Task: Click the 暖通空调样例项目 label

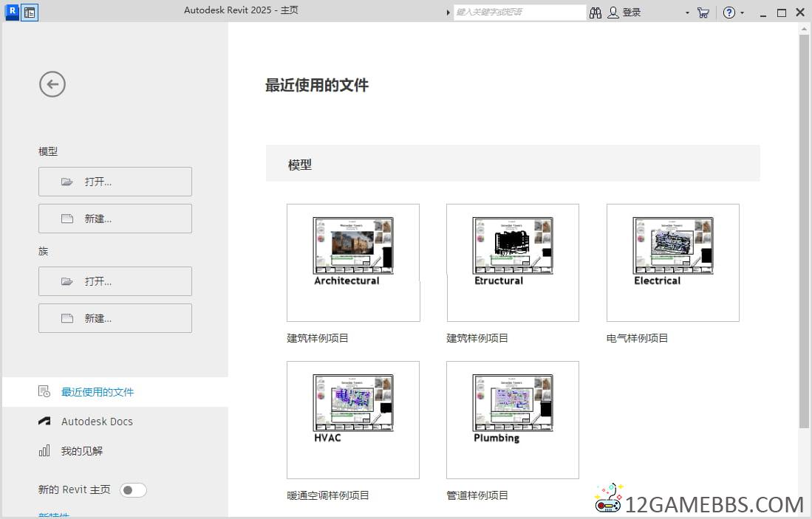Action: (328, 495)
